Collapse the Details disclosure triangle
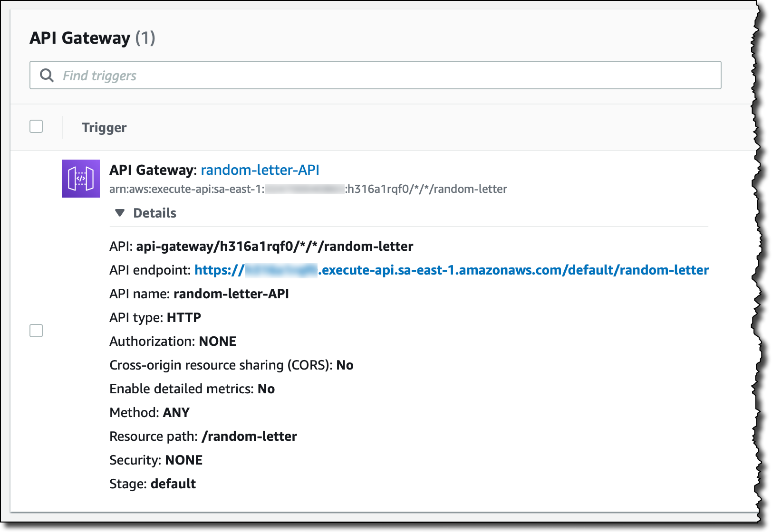772x532 pixels. pos(120,213)
